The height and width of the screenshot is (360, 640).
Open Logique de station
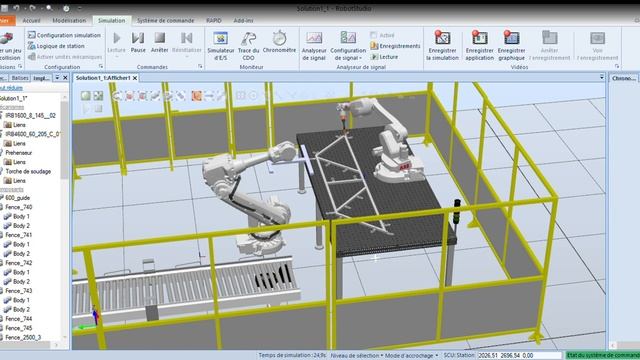pyautogui.click(x=56, y=46)
